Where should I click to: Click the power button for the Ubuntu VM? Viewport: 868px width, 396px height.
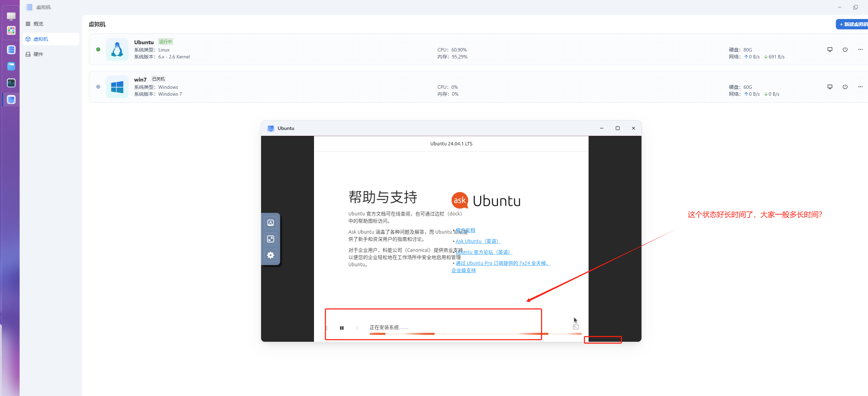(845, 49)
